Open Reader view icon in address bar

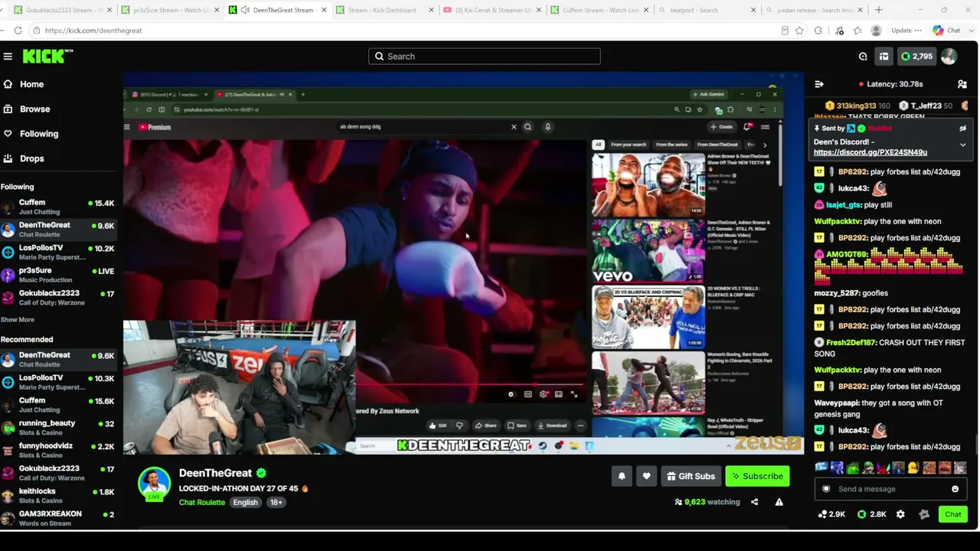pos(785,31)
